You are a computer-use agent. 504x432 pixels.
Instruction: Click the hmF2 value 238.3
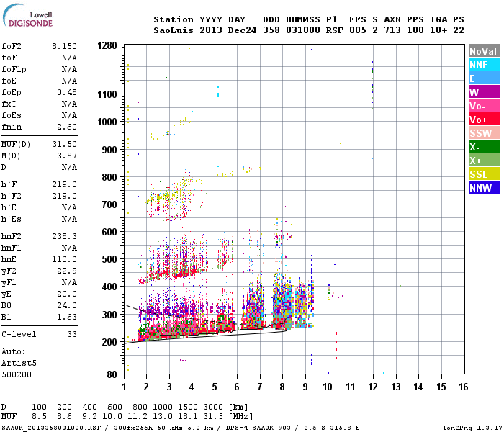[64, 236]
